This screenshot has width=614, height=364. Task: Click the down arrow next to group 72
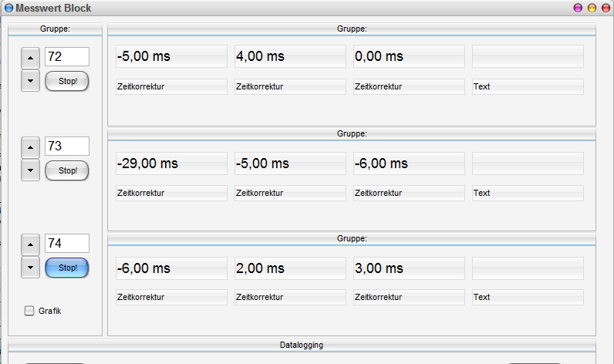30,80
